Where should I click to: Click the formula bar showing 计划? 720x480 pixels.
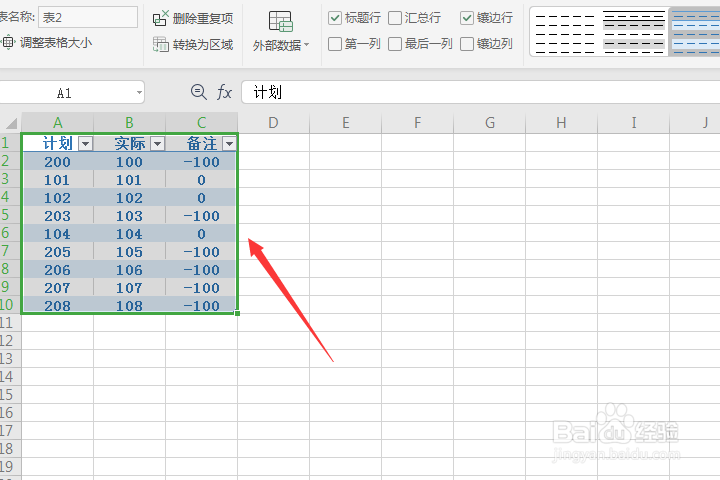coord(480,92)
